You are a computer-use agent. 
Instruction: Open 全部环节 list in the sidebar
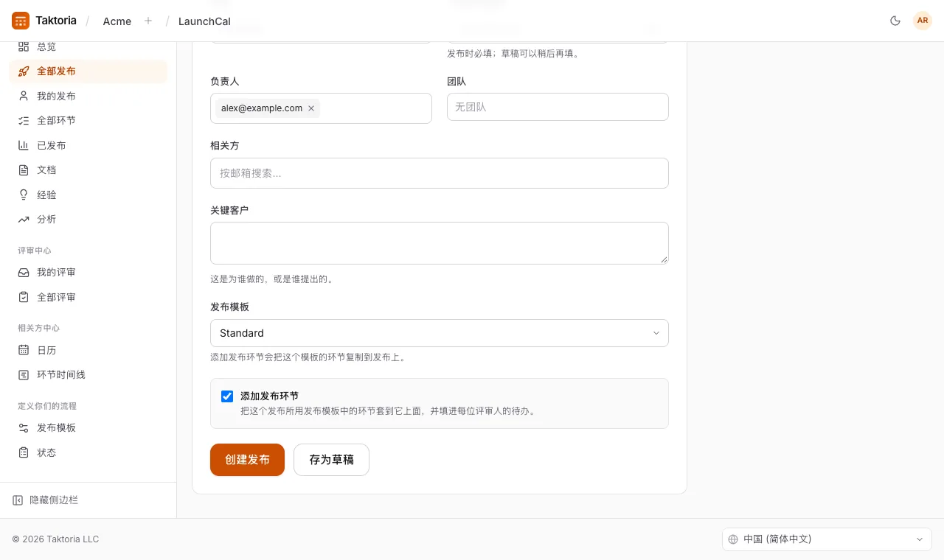[x=88, y=121]
